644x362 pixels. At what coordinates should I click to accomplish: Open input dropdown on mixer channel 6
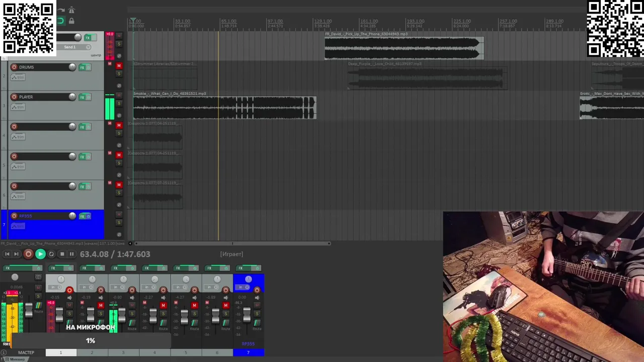coord(212,288)
